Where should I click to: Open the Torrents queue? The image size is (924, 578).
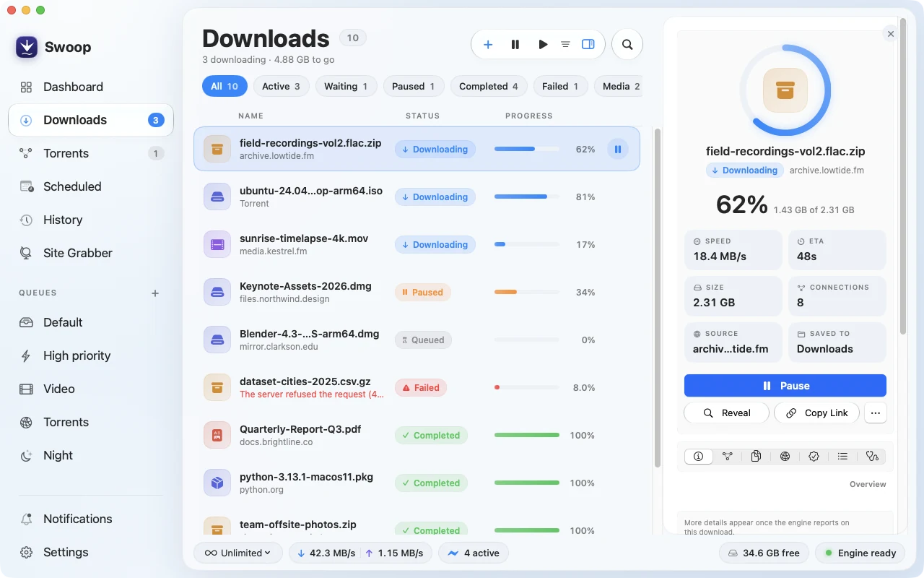(91, 422)
